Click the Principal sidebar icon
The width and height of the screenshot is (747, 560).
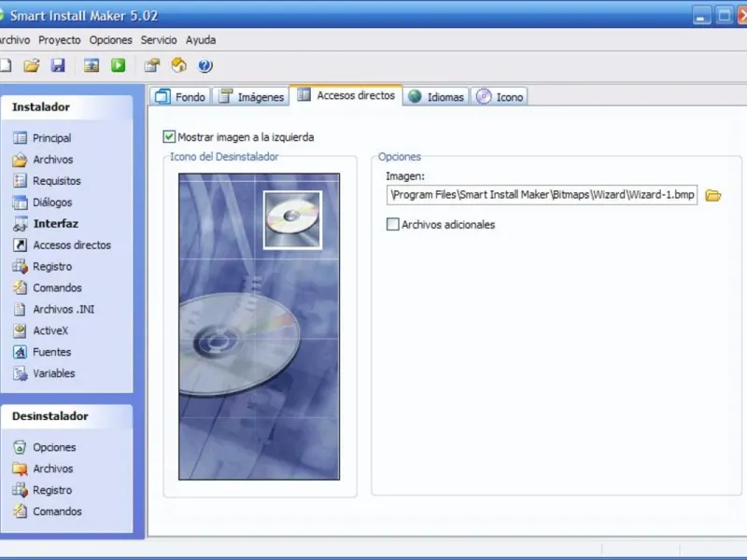(x=20, y=138)
